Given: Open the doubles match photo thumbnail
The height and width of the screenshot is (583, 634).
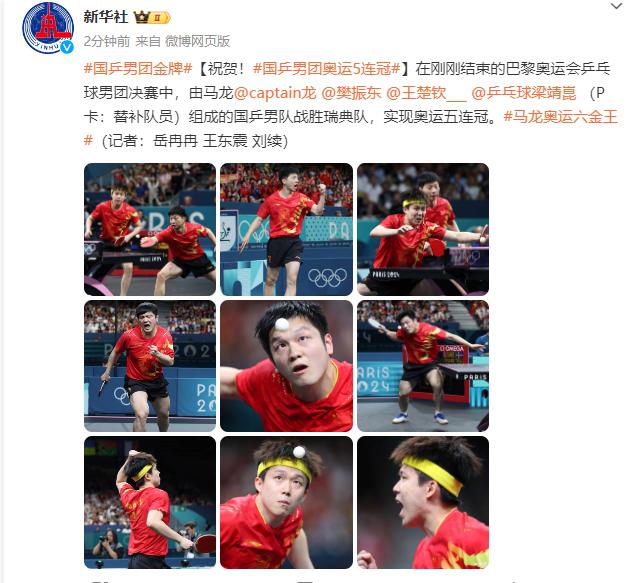Looking at the screenshot, I should coord(150,229).
